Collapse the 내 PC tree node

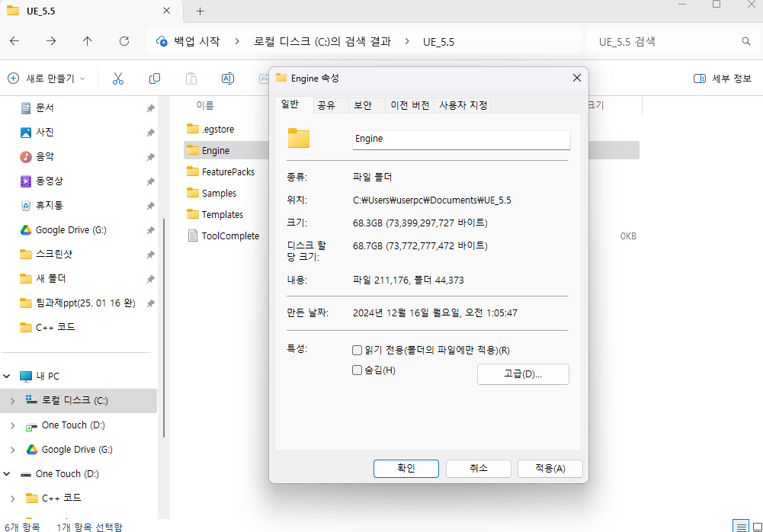pos(7,376)
